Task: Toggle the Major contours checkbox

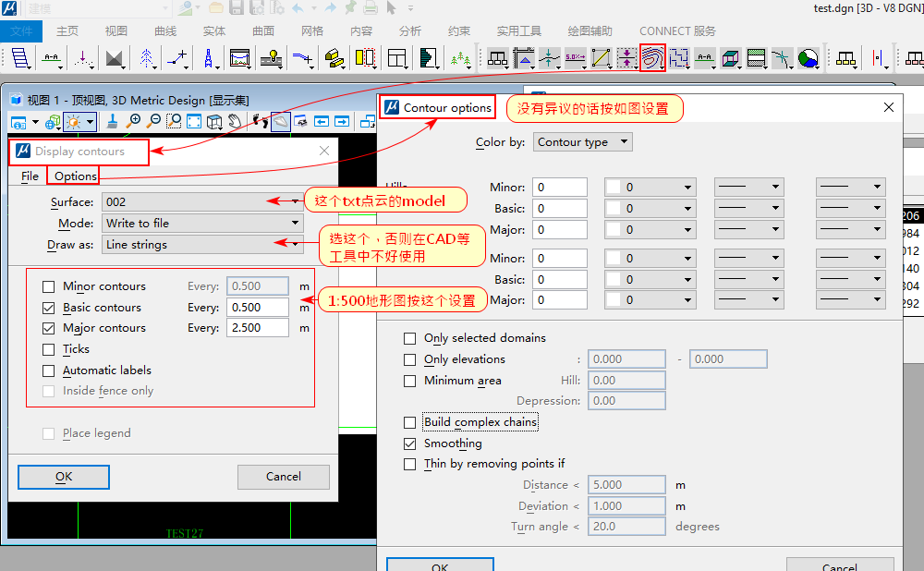Action: point(49,328)
